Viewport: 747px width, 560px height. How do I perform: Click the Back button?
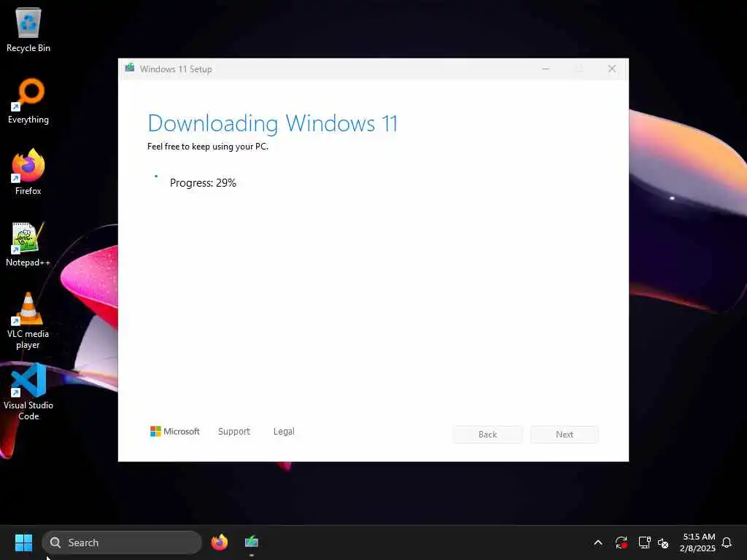(x=487, y=435)
